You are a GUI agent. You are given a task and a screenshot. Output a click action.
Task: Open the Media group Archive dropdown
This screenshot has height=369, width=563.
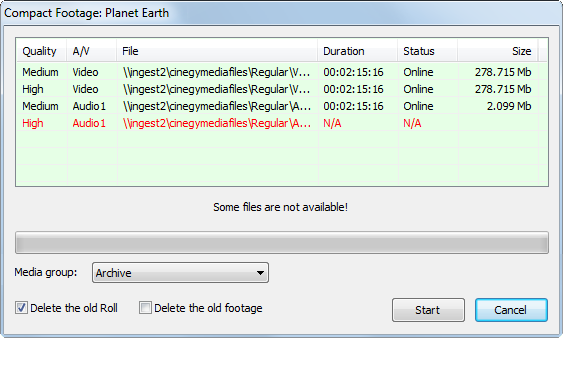[180, 273]
